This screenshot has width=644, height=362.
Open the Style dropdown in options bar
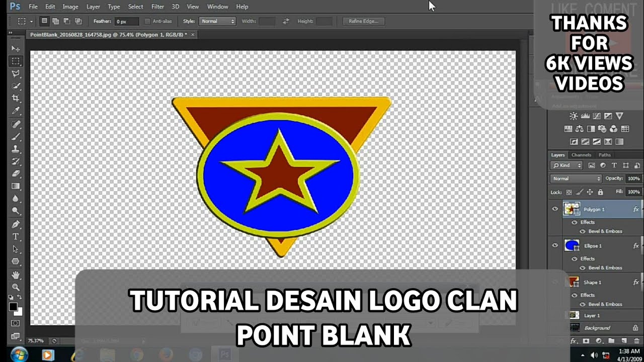217,21
